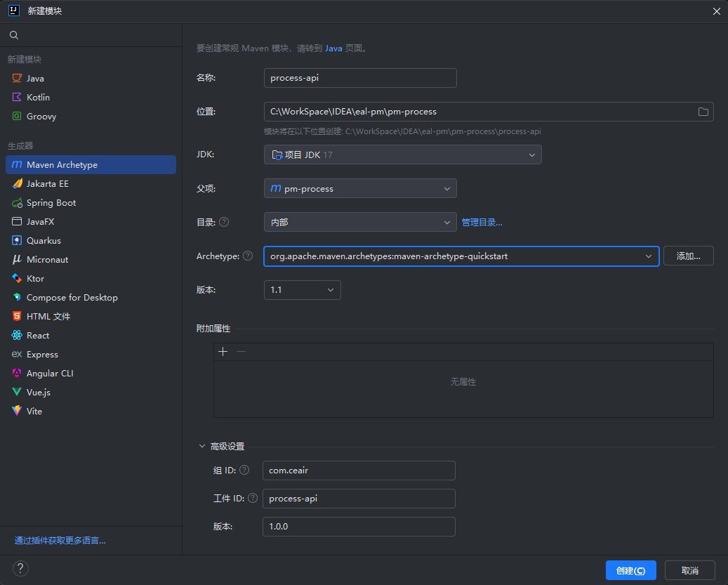Open the JDK dropdown
The width and height of the screenshot is (728, 585).
[x=402, y=155]
